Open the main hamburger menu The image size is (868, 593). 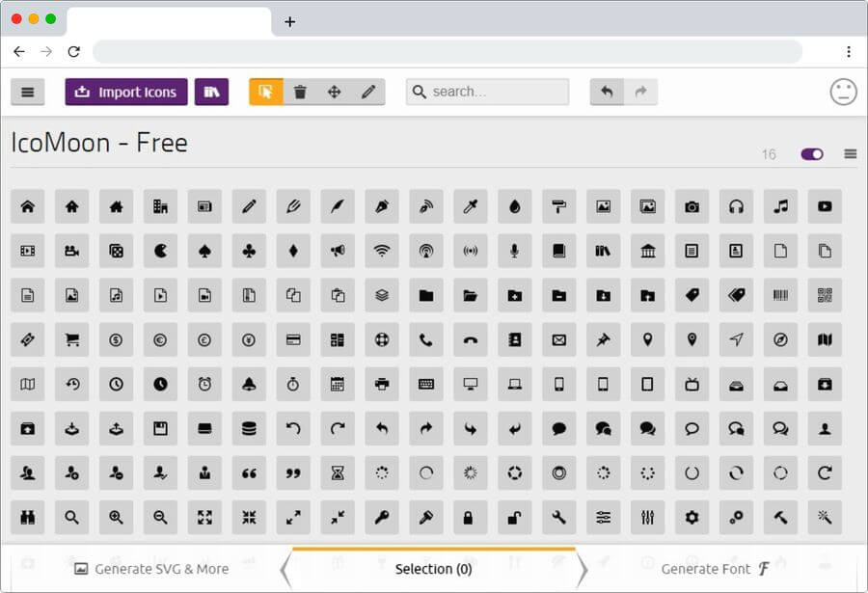click(28, 92)
